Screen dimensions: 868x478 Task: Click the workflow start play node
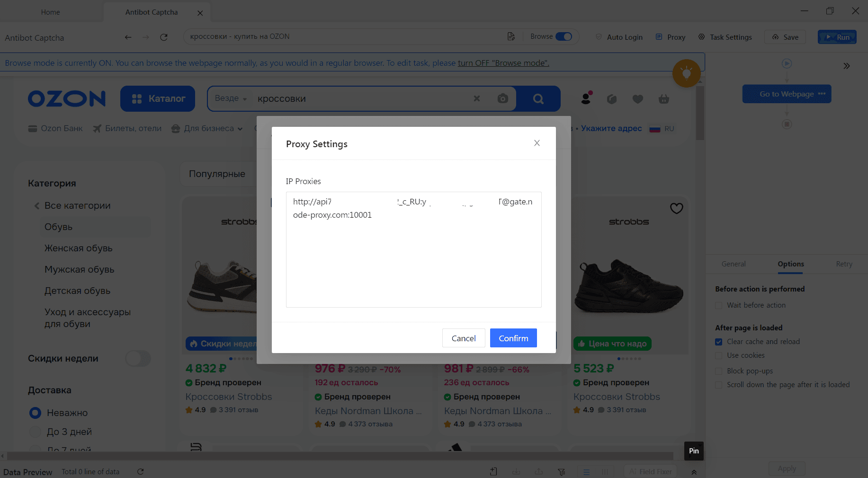coord(787,63)
